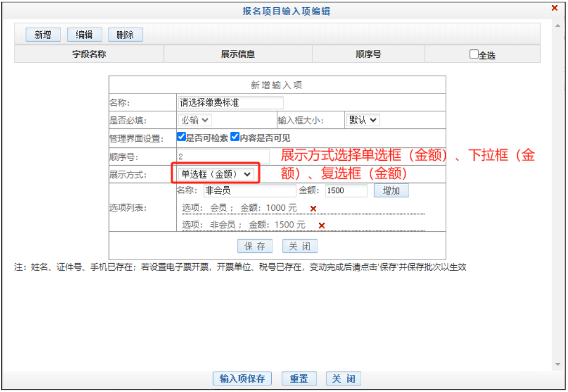Click 增加 to add option

pyautogui.click(x=391, y=191)
